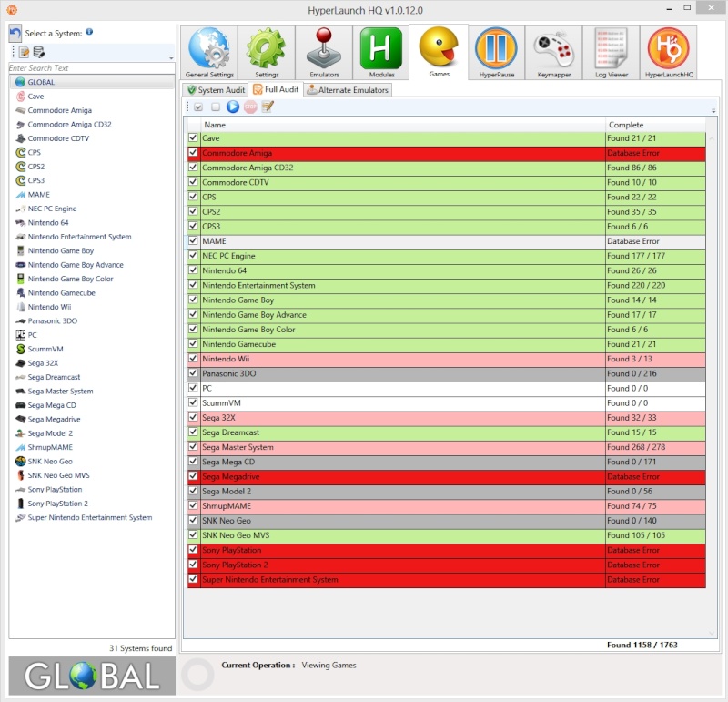Image resolution: width=728 pixels, height=702 pixels.
Task: Select the Full Audit tab
Action: click(x=277, y=89)
